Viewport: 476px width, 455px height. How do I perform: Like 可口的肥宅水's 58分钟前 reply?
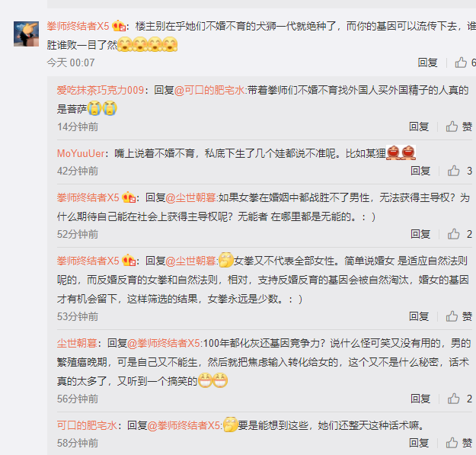(x=452, y=443)
